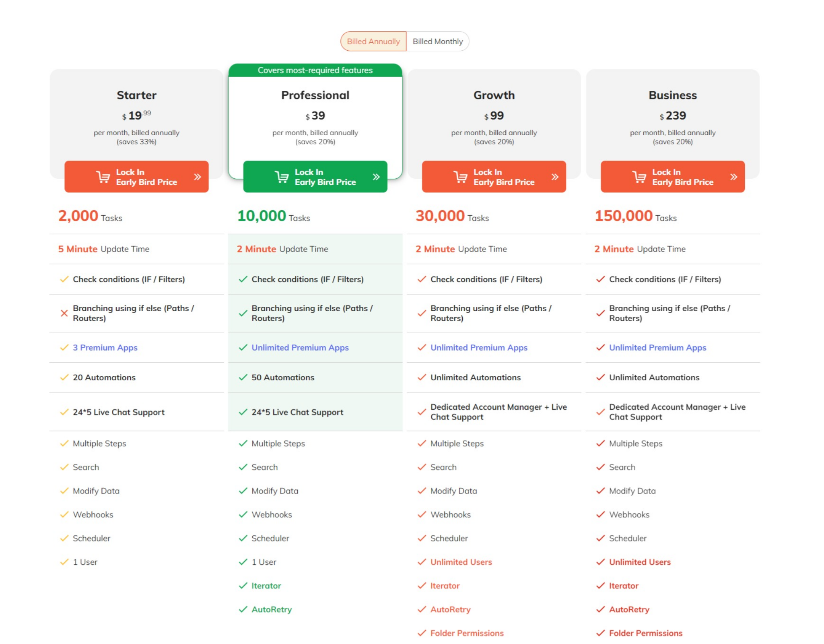Click the Professional plan title
Viewport: 824px width, 644px height.
[315, 95]
